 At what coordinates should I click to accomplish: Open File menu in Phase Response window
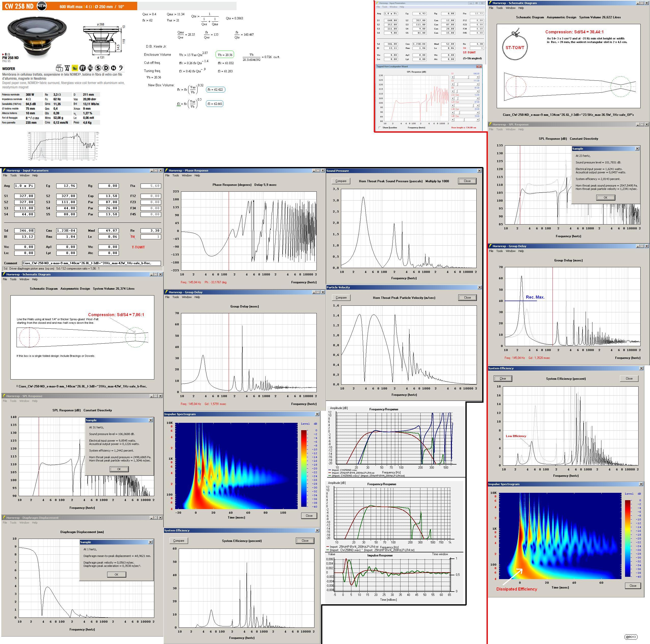pos(167,175)
